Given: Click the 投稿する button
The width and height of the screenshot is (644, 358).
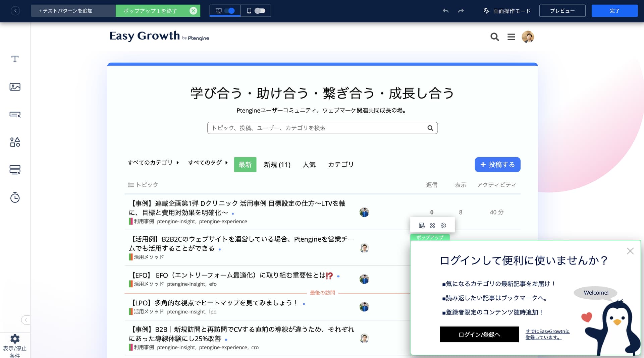Looking at the screenshot, I should 497,165.
